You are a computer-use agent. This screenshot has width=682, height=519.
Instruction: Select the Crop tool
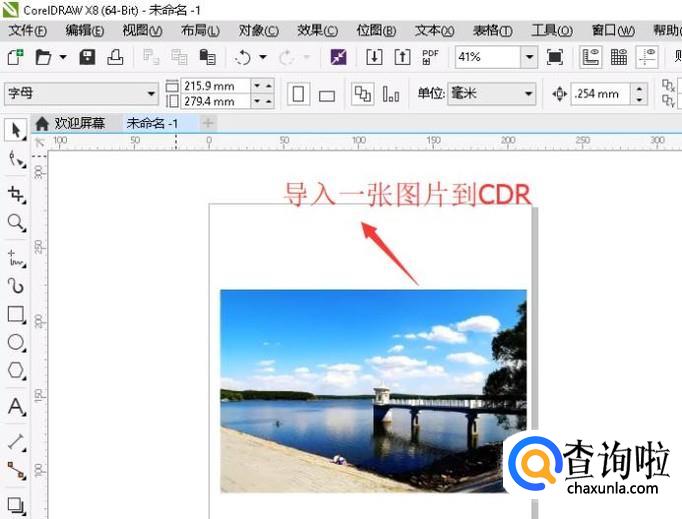click(16, 194)
